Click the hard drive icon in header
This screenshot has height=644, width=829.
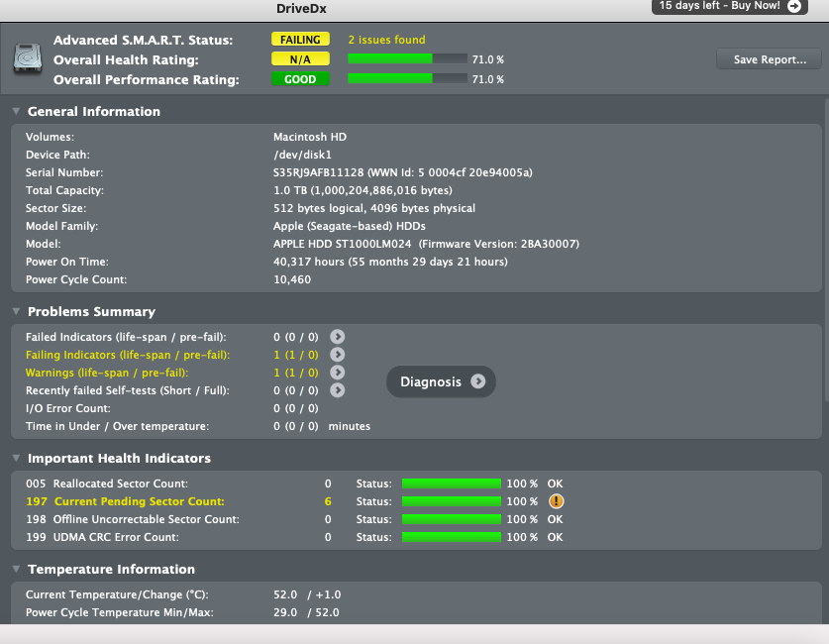pyautogui.click(x=28, y=58)
